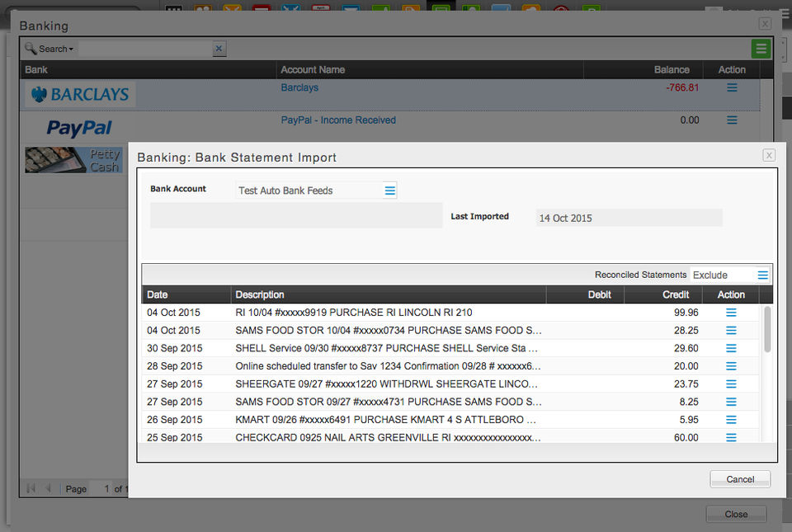Select the PayPal bank logo
This screenshot has height=532, width=792.
tap(79, 128)
